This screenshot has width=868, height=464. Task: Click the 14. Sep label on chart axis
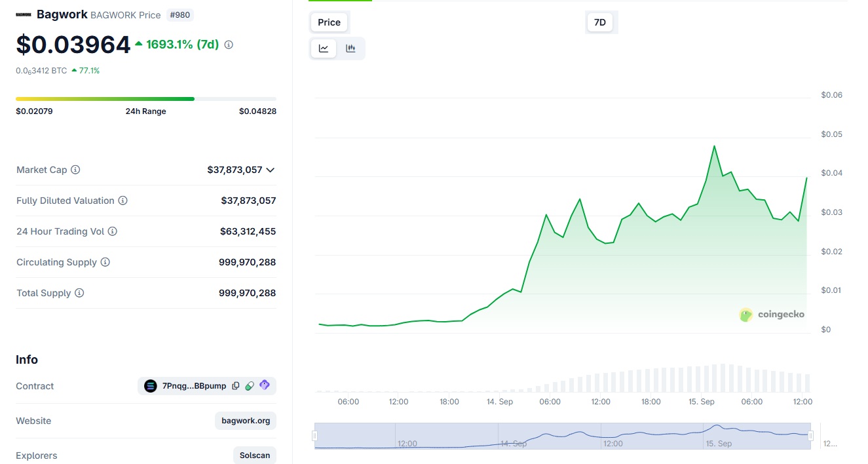coord(500,402)
